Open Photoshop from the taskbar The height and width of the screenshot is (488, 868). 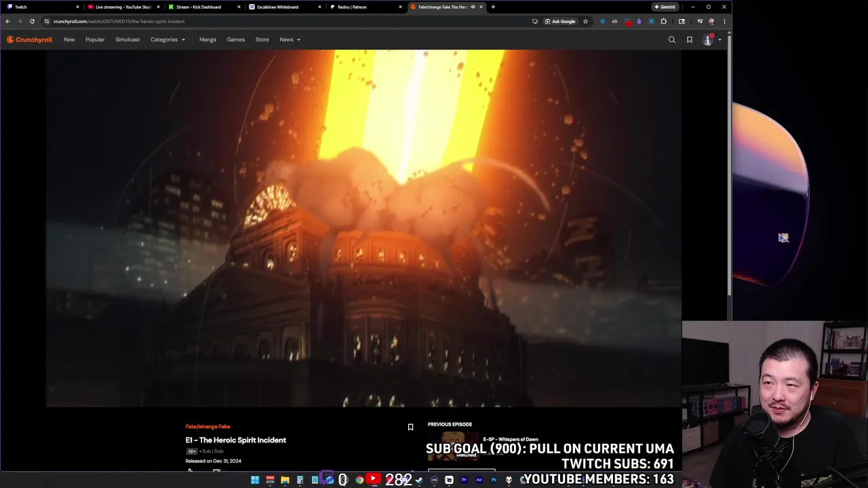click(x=494, y=480)
